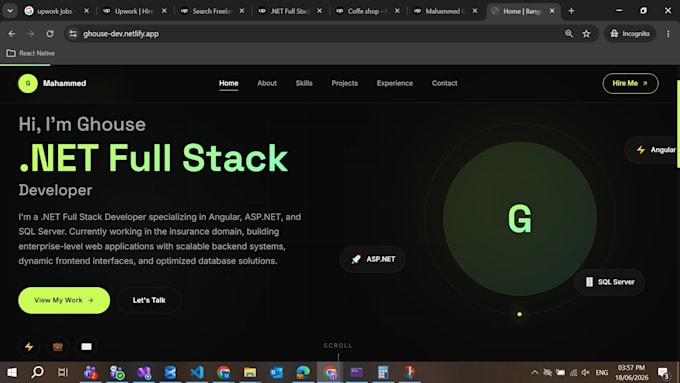Click the Incognito indicator button
This screenshot has height=383, width=680.
[630, 33]
